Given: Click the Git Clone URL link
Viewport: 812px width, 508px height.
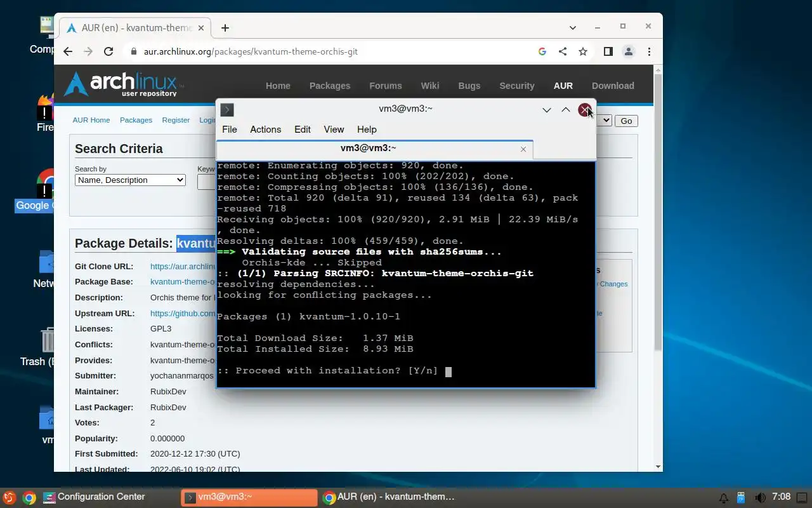Looking at the screenshot, I should coord(183,267).
